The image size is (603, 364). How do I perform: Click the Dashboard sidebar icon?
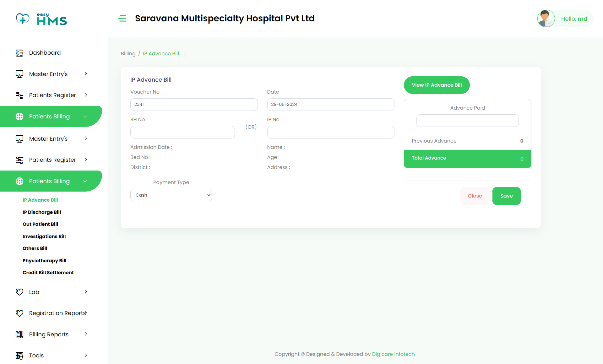[x=19, y=53]
